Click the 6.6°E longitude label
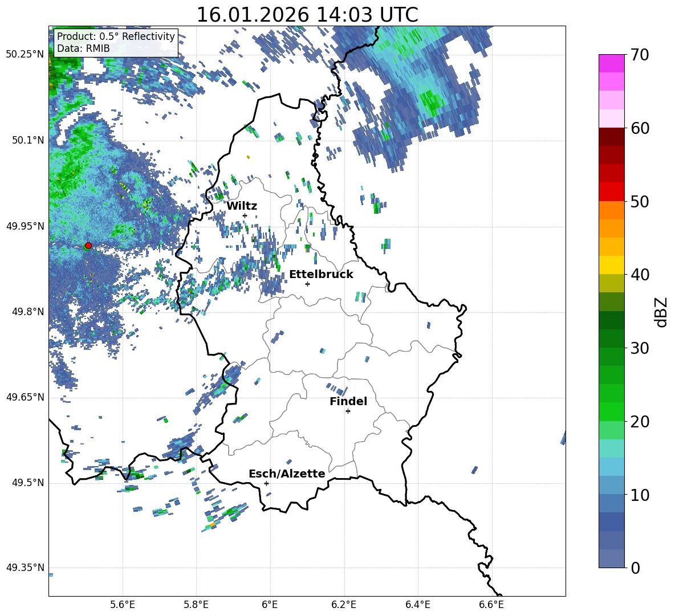This screenshot has width=675, height=616. (x=491, y=605)
